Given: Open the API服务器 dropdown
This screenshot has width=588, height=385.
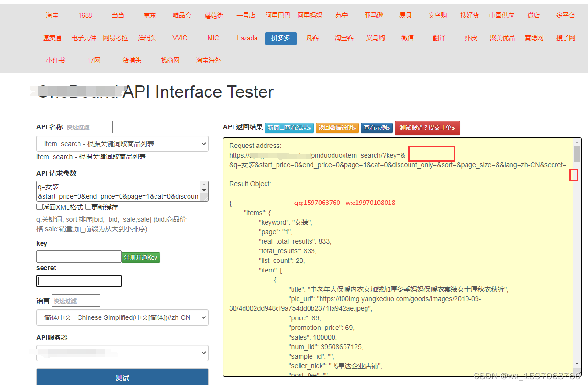Looking at the screenshot, I should (122, 353).
